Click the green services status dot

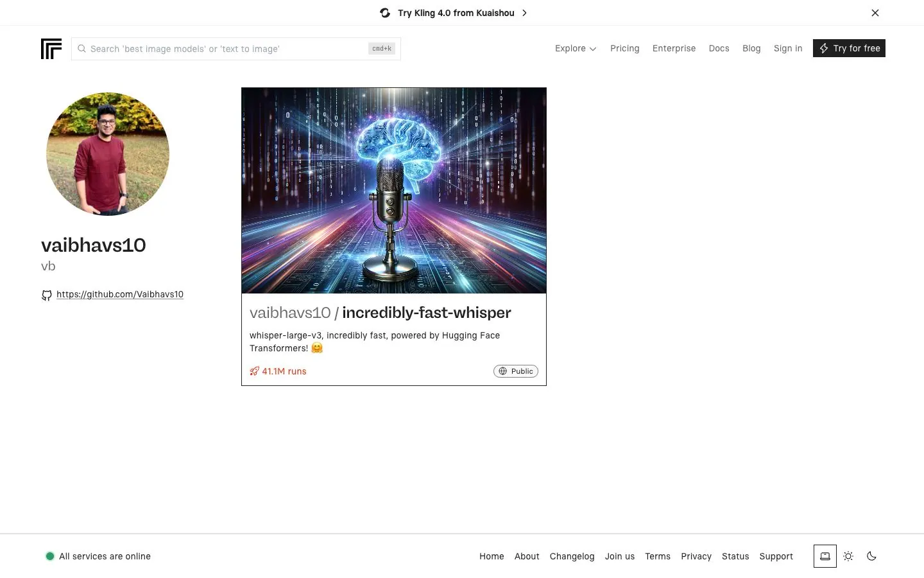point(50,556)
